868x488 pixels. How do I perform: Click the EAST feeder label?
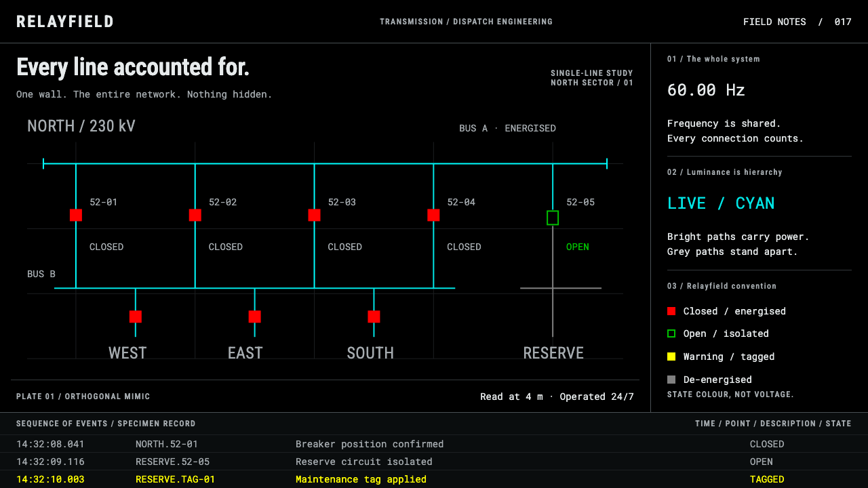(x=245, y=352)
